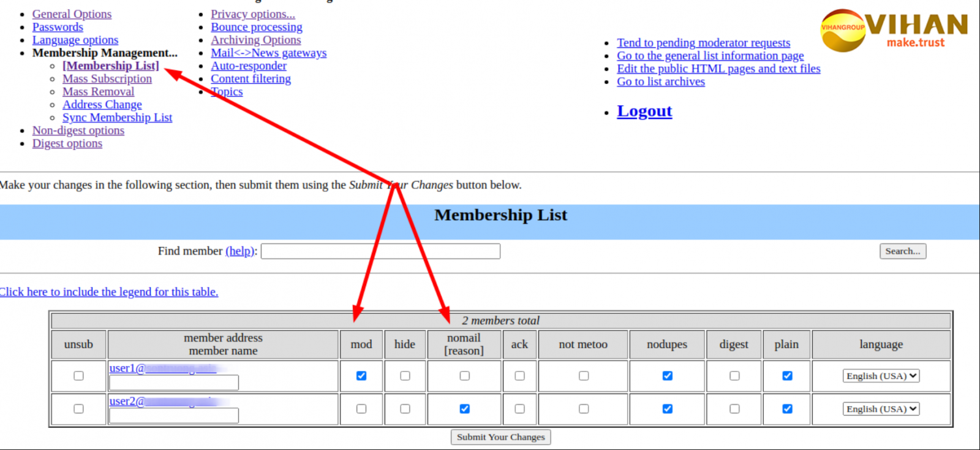Open the user2 member address link
The image size is (980, 450).
[x=127, y=402]
